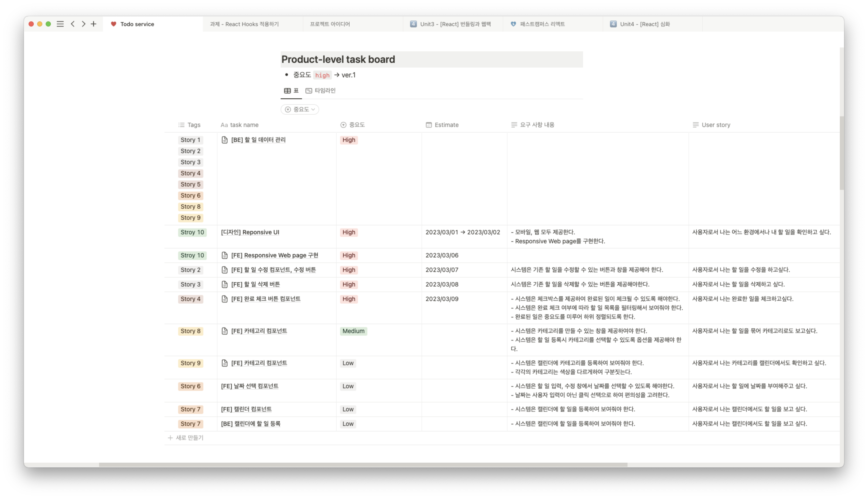Open the sidebar hamburger menu icon

coord(60,24)
